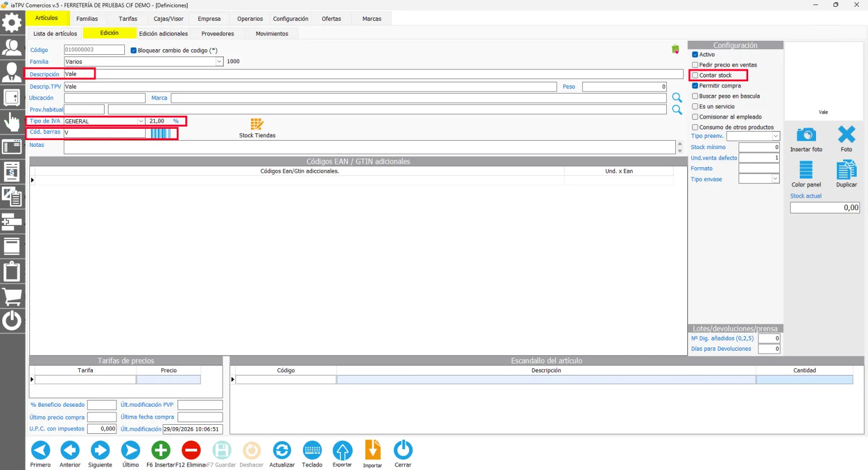The width and height of the screenshot is (868, 470).
Task: Focus the Stock mínimo field
Action: click(x=759, y=147)
